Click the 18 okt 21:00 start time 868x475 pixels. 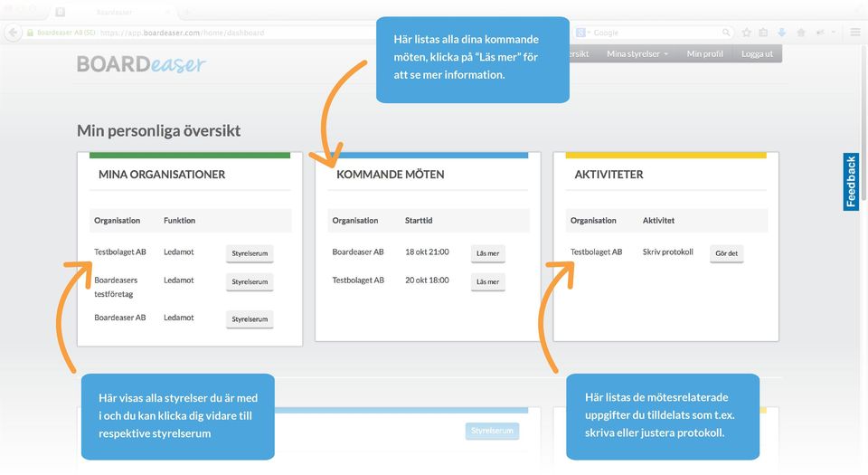(427, 252)
